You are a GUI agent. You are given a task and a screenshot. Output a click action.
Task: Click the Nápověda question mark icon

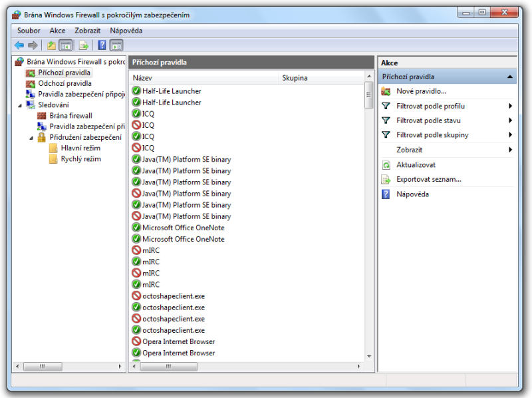point(386,194)
